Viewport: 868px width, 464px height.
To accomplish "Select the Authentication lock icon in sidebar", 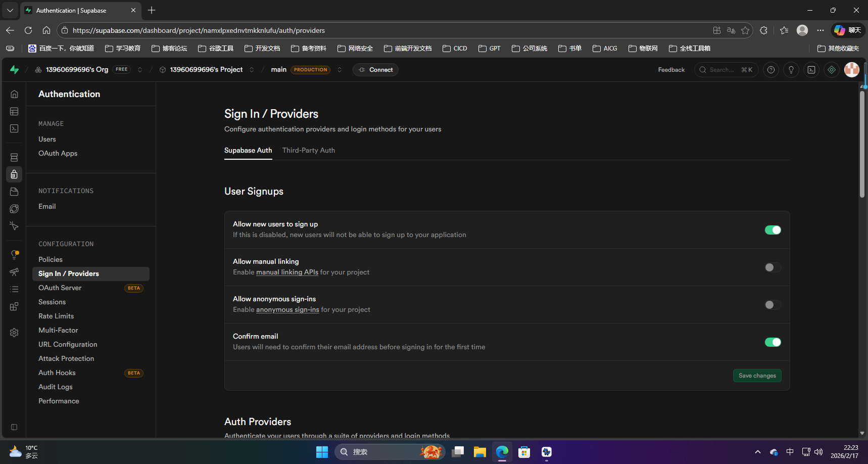I will pos(14,174).
